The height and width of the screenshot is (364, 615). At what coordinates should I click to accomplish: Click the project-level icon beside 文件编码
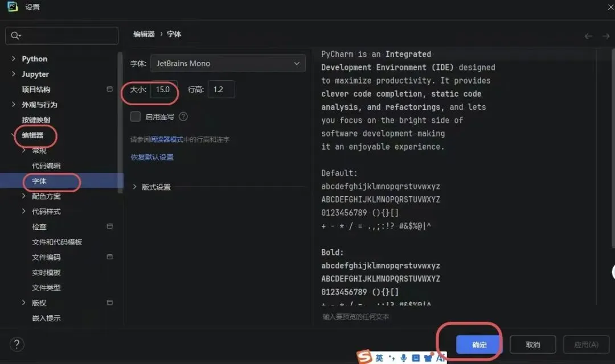(x=110, y=257)
